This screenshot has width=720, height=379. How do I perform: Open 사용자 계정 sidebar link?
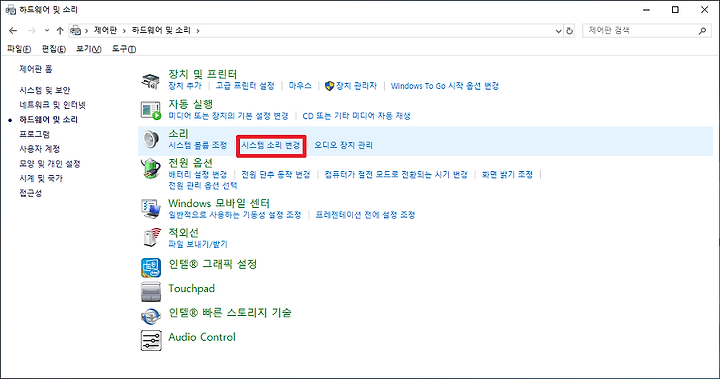pyautogui.click(x=39, y=149)
